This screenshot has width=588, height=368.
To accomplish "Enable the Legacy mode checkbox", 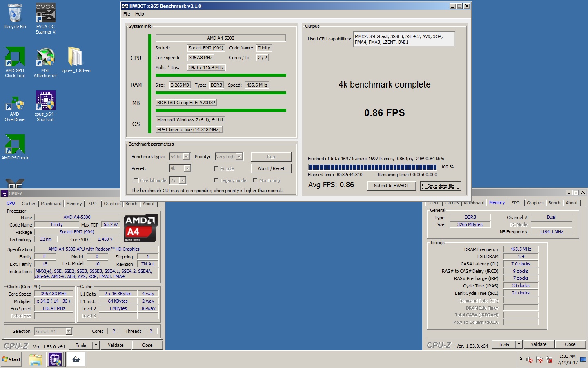I will (216, 180).
